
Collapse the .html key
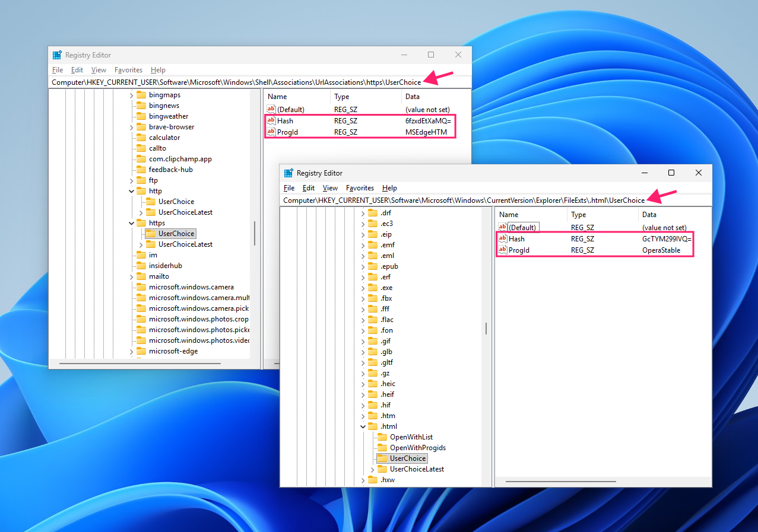point(363,426)
